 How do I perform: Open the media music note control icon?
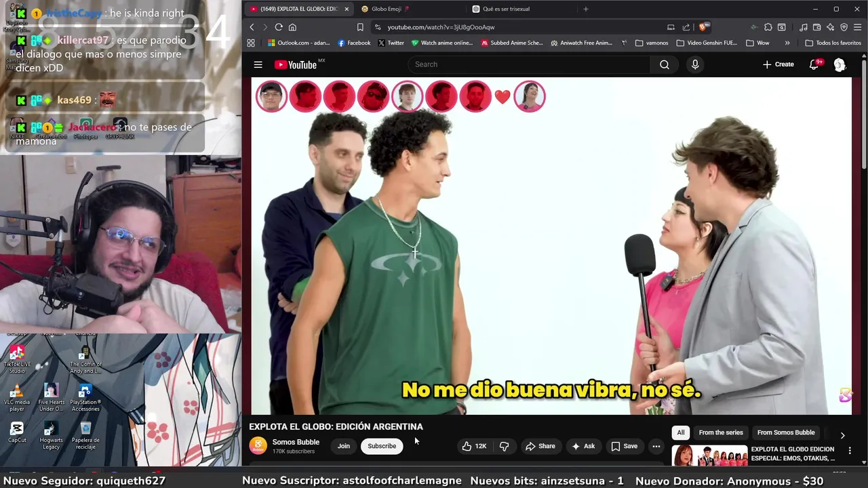(x=804, y=27)
